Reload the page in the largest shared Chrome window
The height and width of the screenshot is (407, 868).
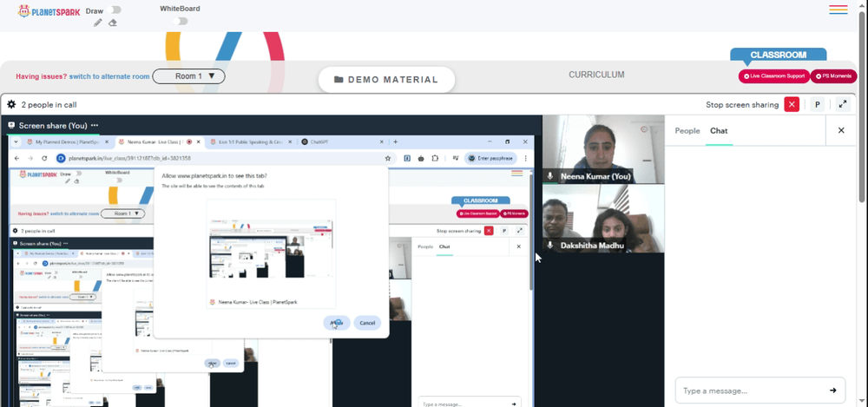coord(44,158)
